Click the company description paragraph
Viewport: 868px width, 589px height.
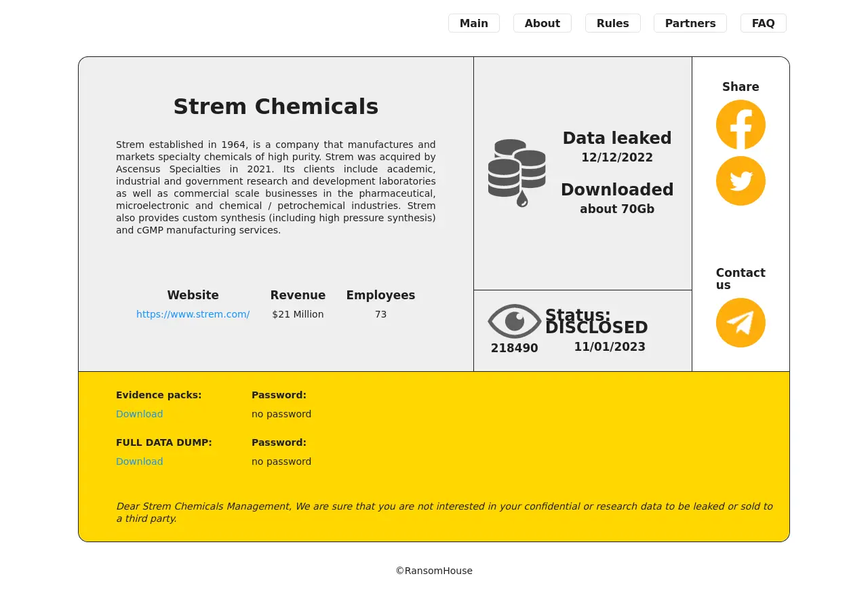[275, 187]
